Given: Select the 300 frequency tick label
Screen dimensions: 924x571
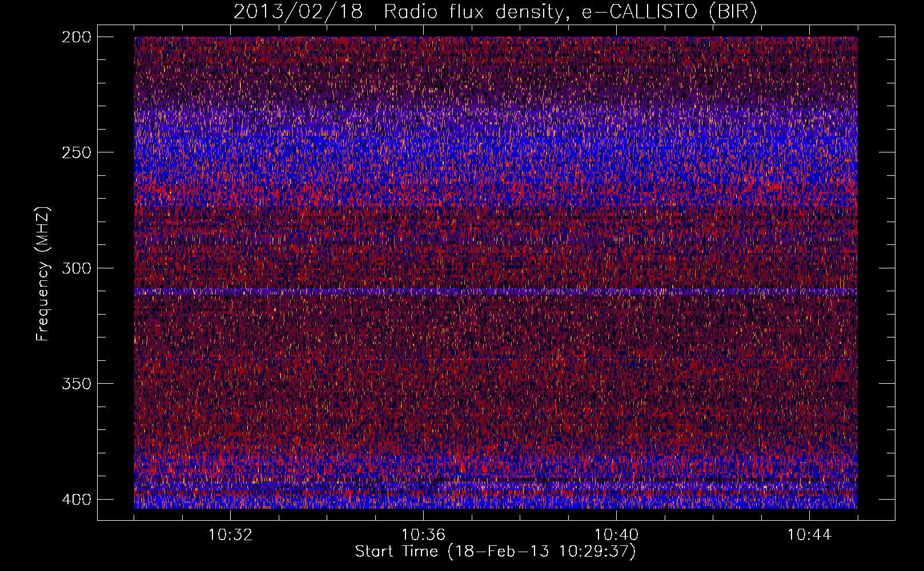Looking at the screenshot, I should coord(76,268).
